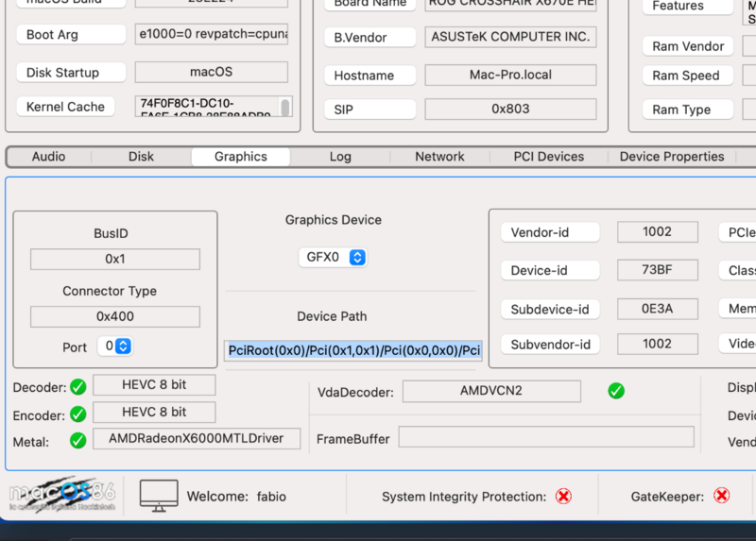The width and height of the screenshot is (756, 541).
Task: Click the Ram Speed label button
Action: point(688,76)
